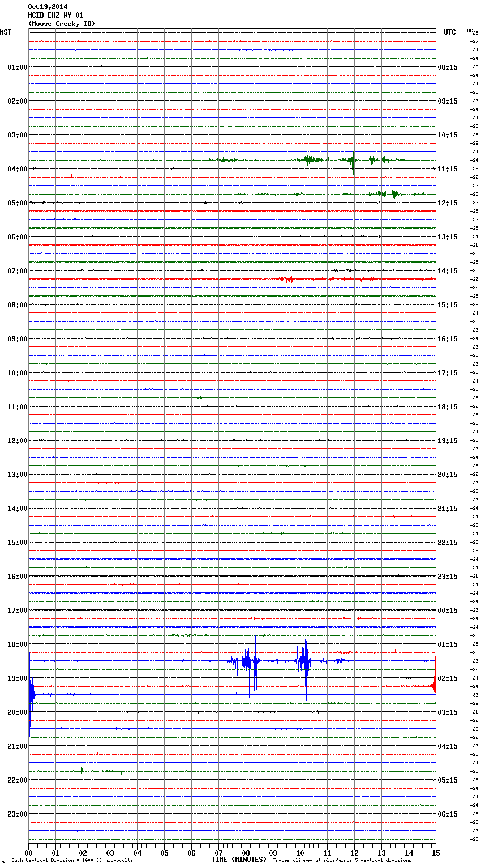Select the date label Oct19,2014
The height and width of the screenshot is (868, 481).
point(48,7)
